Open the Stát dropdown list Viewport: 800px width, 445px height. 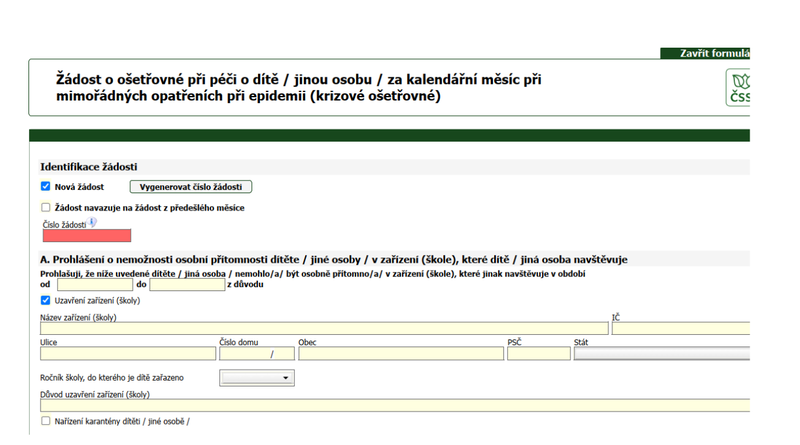662,353
